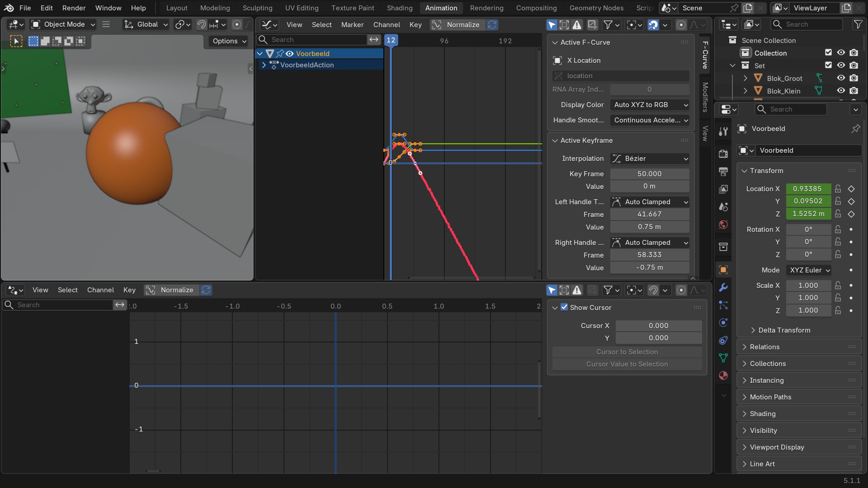Toggle only show errors warning icon in graph header
The width and height of the screenshot is (868, 488).
577,25
